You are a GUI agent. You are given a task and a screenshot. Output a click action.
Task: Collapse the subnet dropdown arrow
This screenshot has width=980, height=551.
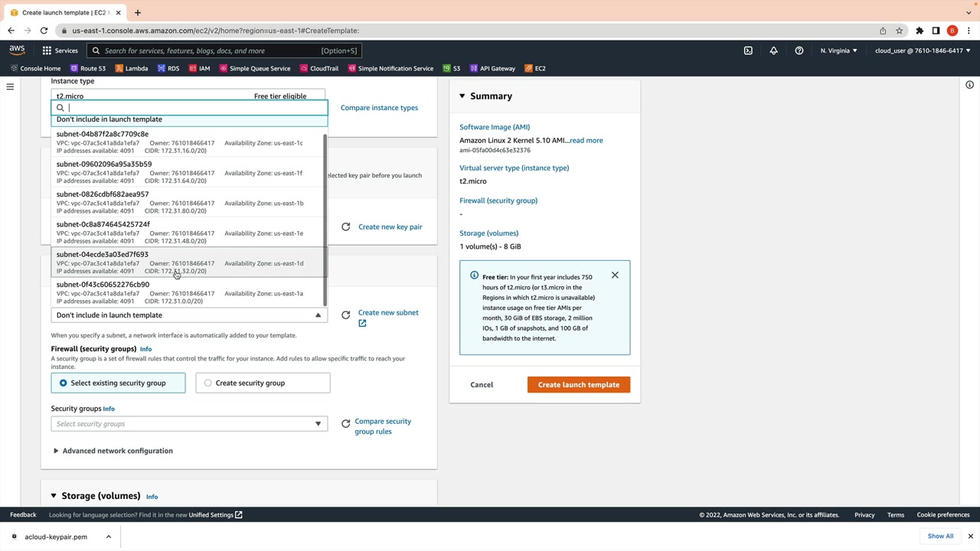click(x=318, y=315)
